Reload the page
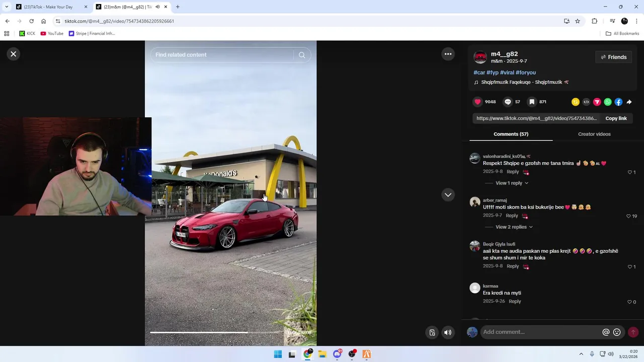This screenshot has height=362, width=644. [x=31, y=21]
